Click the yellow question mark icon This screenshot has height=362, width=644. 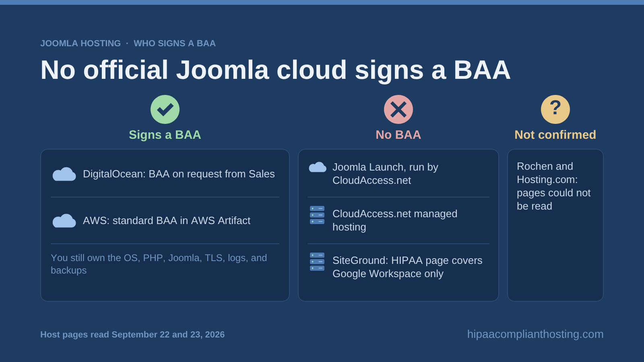555,109
